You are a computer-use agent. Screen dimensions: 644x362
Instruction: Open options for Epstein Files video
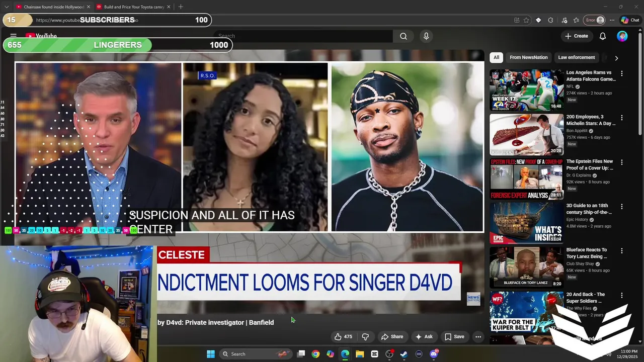622,162
